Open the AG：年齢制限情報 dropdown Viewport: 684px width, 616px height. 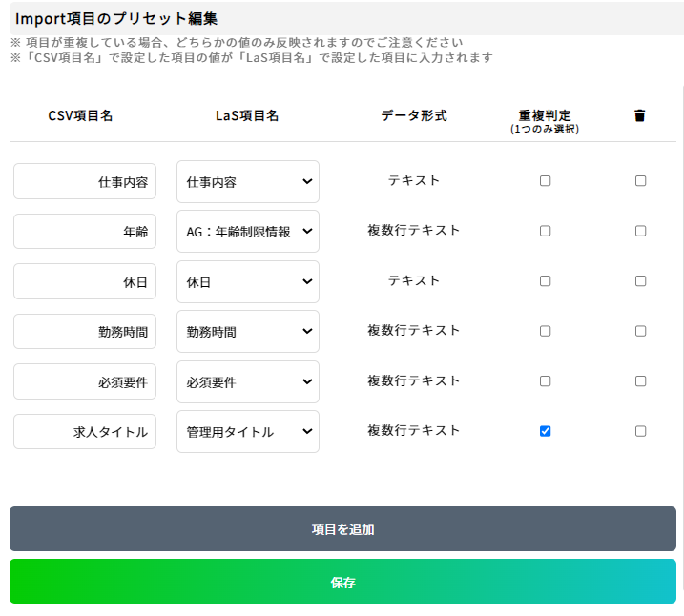(248, 231)
